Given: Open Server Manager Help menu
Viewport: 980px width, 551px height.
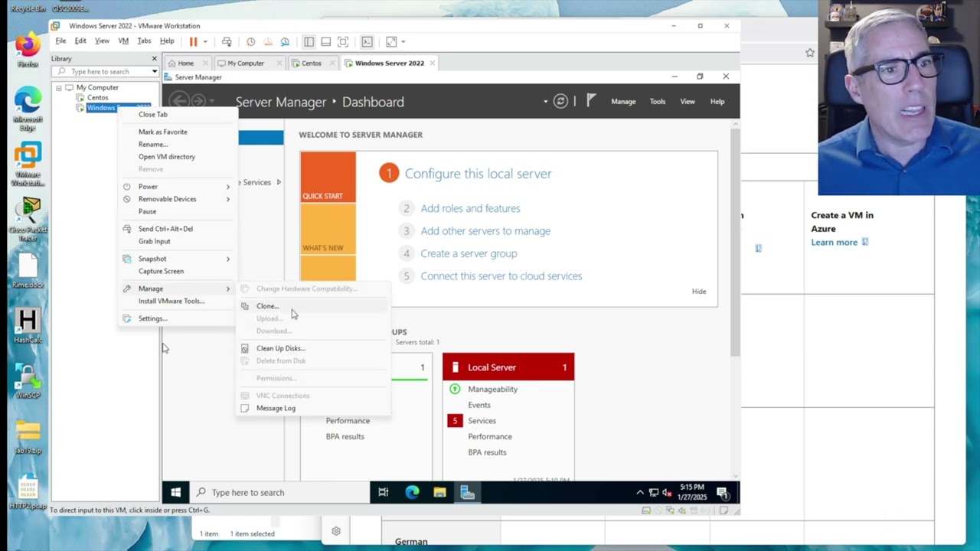Looking at the screenshot, I should point(717,102).
